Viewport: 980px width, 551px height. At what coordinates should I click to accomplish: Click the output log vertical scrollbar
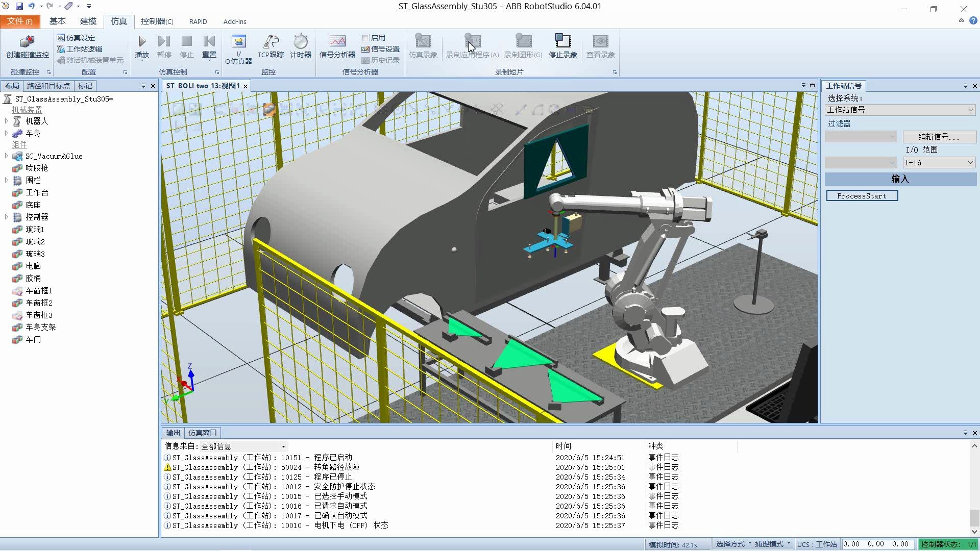pyautogui.click(x=974, y=517)
